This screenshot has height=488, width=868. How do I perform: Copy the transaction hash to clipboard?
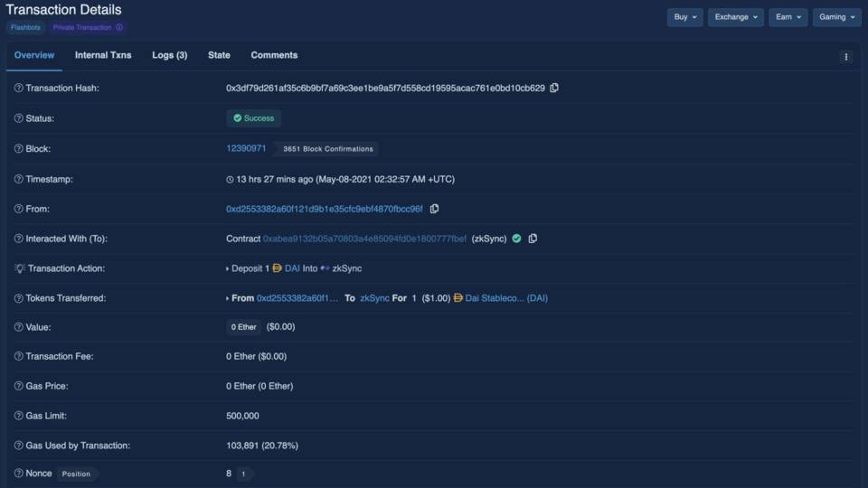554,88
